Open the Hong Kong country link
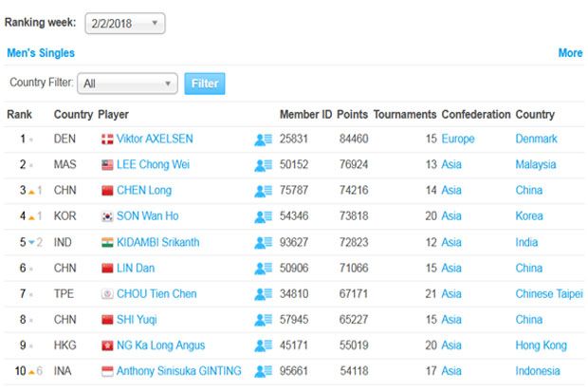The height and width of the screenshot is (392, 588). (x=542, y=345)
